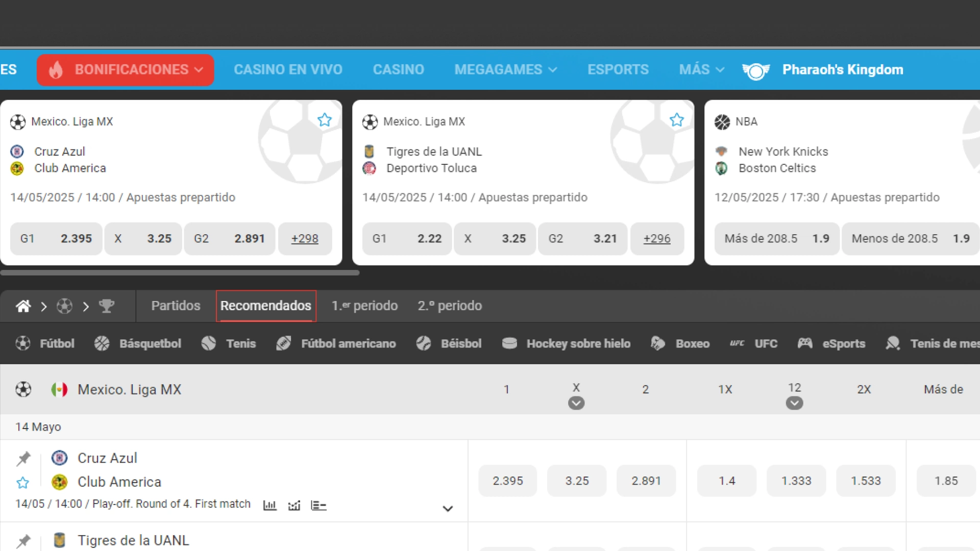Switch to the Partidos tab
The image size is (980, 551).
click(176, 306)
